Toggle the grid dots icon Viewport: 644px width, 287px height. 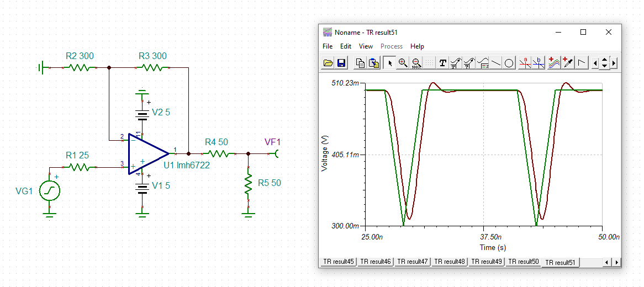click(429, 63)
